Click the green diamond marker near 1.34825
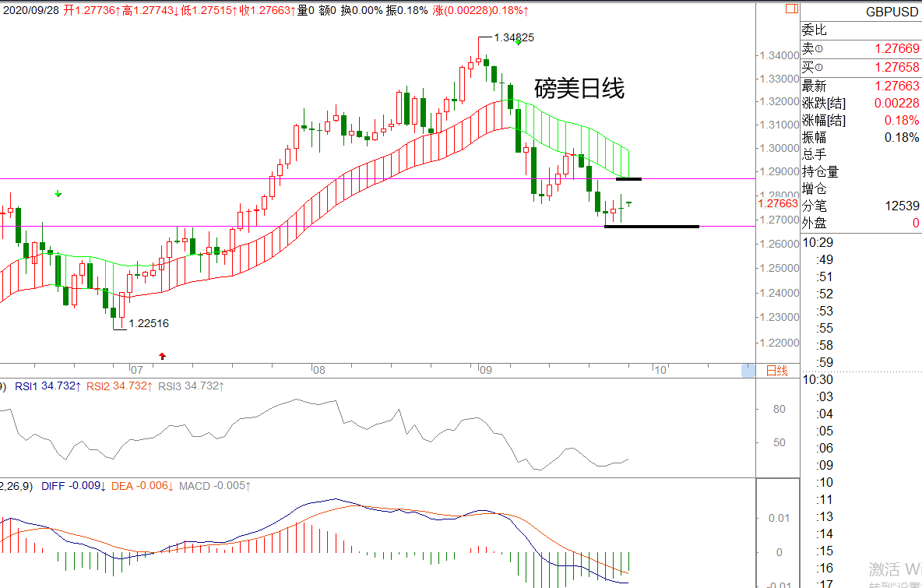Screen dimensions: 922x588 click(x=518, y=42)
